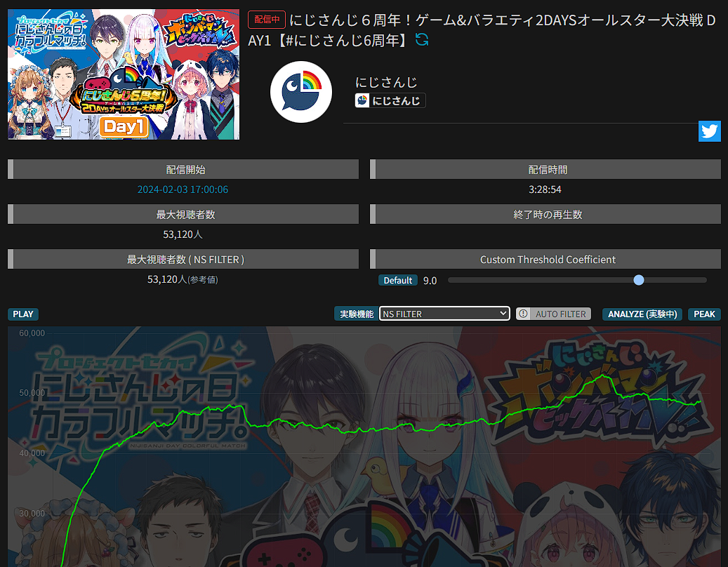
Task: Click the small logo in the にじさんじ tag
Action: point(362,100)
